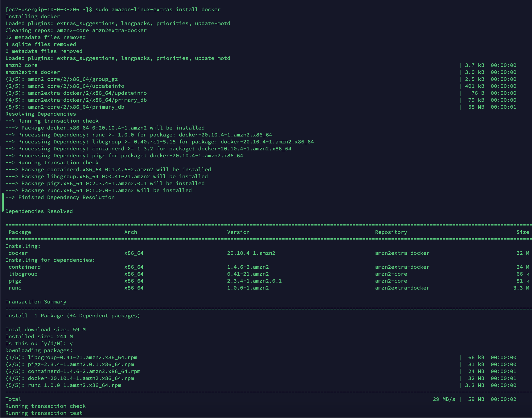Click the 'Total download size: 59 M' line
The width and height of the screenshot is (532, 418).
tap(46, 330)
